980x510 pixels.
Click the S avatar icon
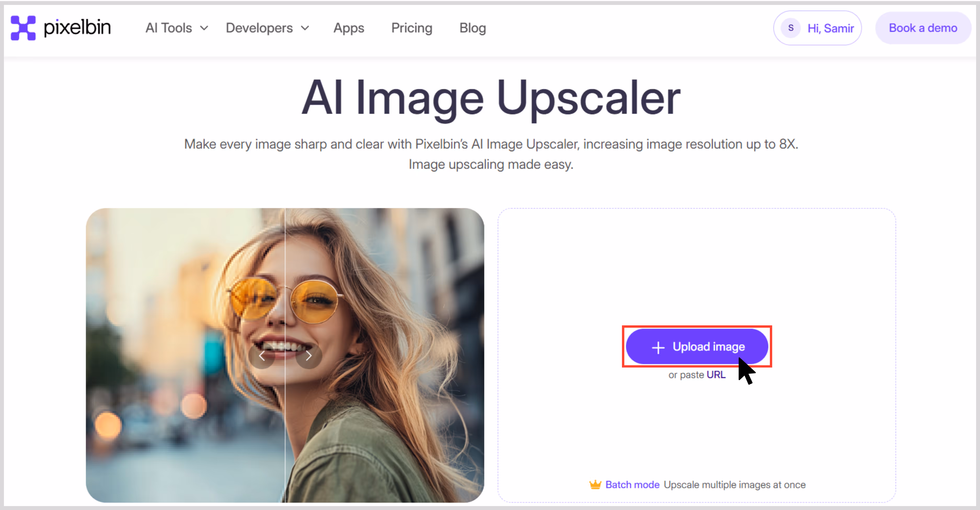[x=791, y=28]
